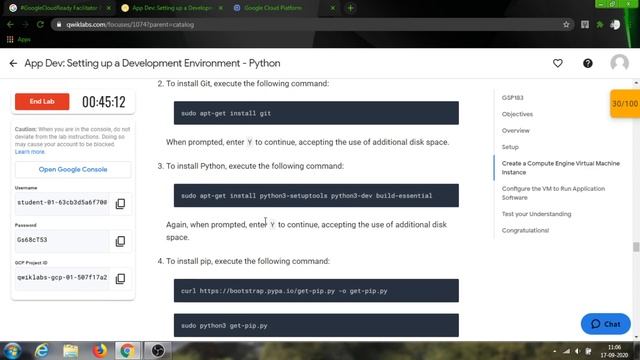This screenshot has height=360, width=640.
Task: Copy the GCP Project ID
Action: point(120,278)
